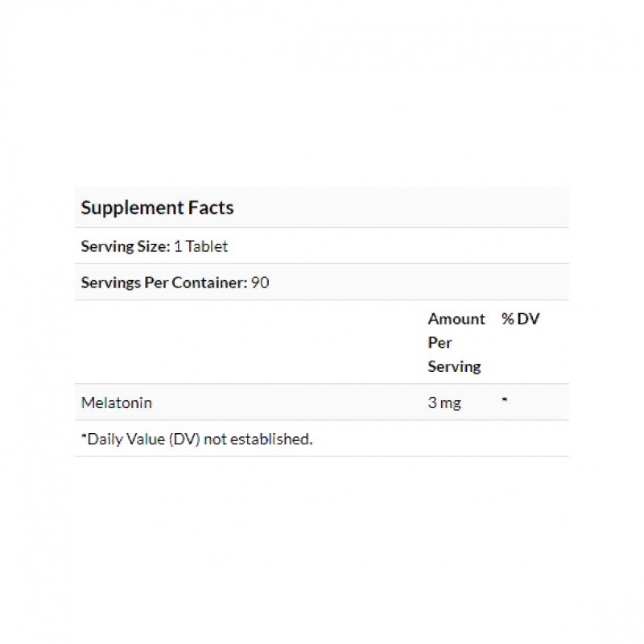The width and height of the screenshot is (644, 644).
Task: Click the Amount Per Serving column header
Action: point(456,342)
